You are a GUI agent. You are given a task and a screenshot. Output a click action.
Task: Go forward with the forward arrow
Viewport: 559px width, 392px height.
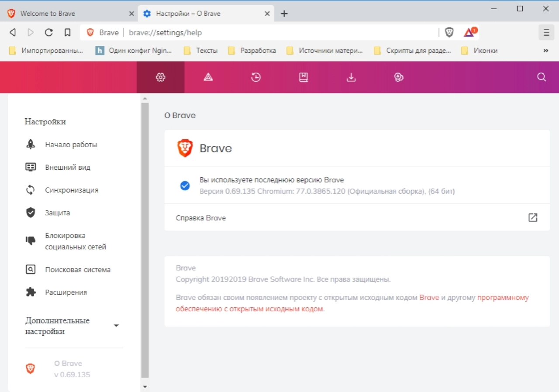(x=31, y=32)
